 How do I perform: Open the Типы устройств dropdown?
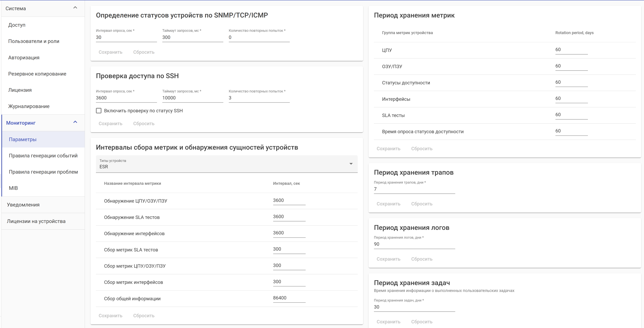click(226, 164)
